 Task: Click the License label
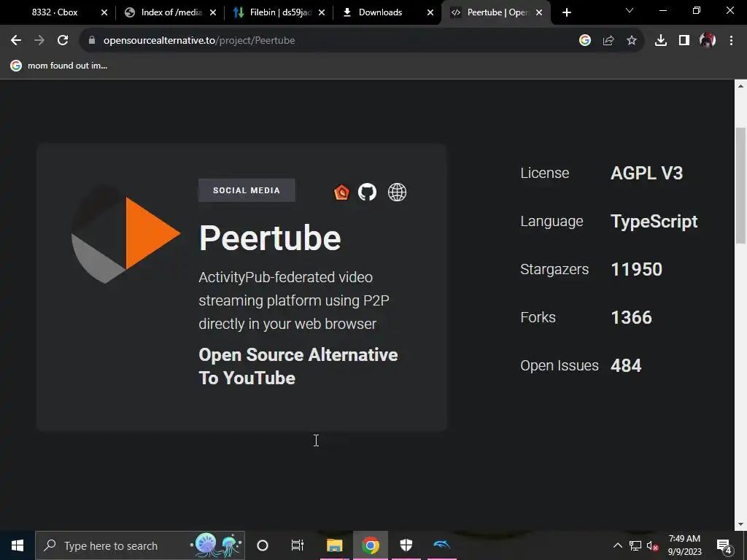(x=544, y=173)
